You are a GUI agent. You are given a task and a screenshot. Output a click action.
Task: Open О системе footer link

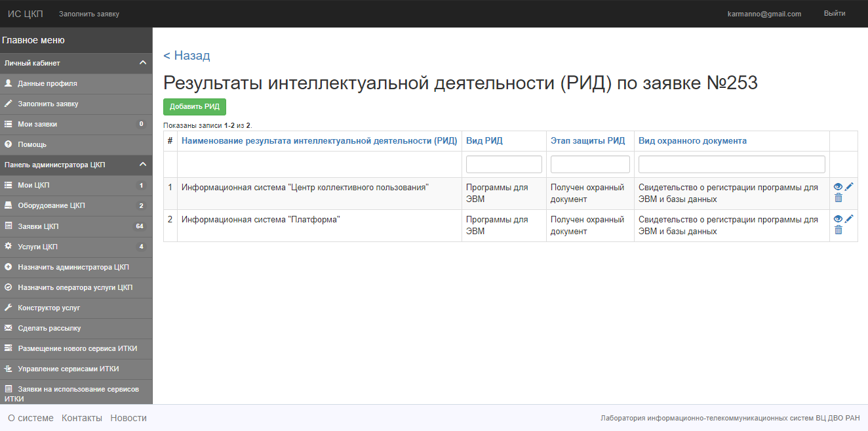[x=31, y=418]
